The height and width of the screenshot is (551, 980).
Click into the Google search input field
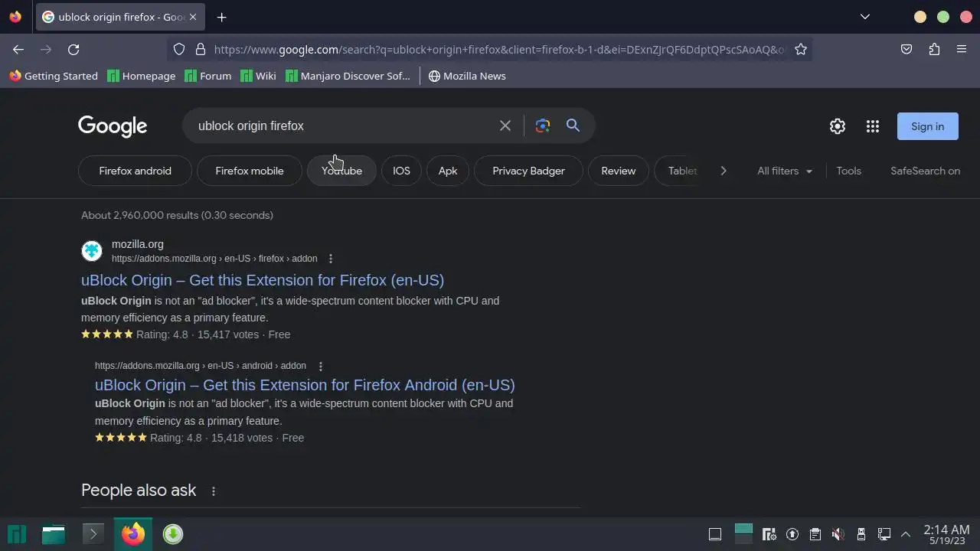[x=345, y=126]
